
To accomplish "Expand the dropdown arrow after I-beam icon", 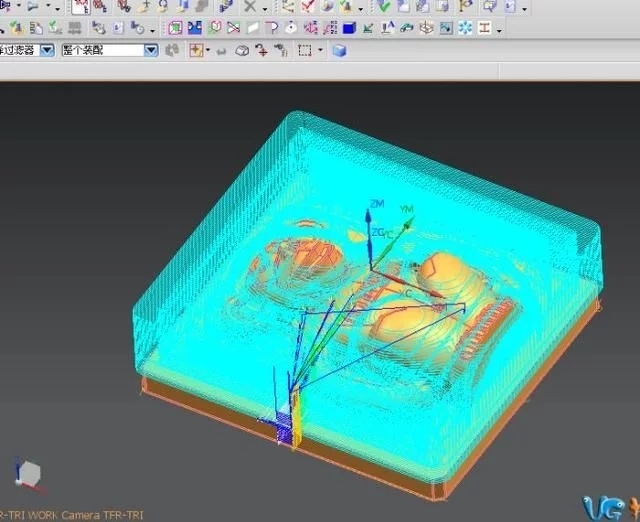I will tap(498, 30).
